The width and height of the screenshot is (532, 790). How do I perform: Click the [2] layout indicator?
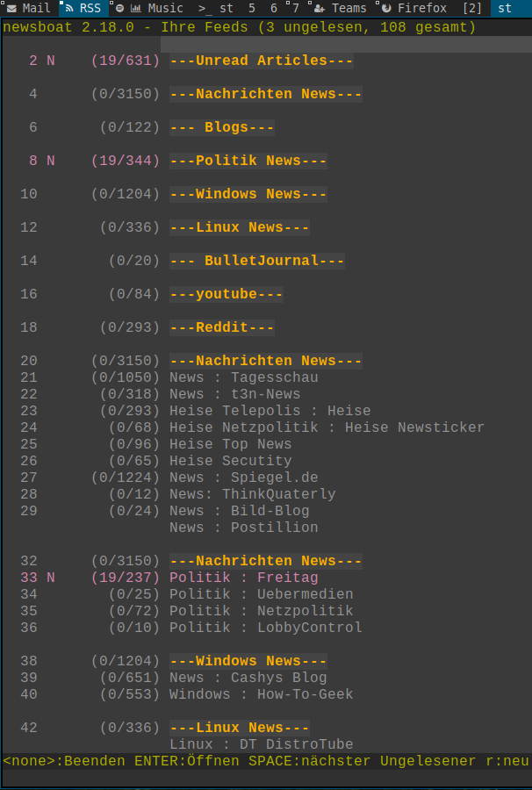tap(472, 8)
